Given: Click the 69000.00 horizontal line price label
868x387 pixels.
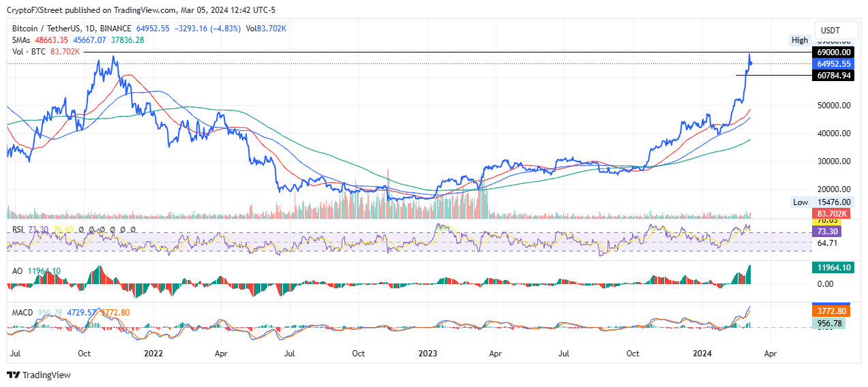Looking at the screenshot, I should (833, 52).
